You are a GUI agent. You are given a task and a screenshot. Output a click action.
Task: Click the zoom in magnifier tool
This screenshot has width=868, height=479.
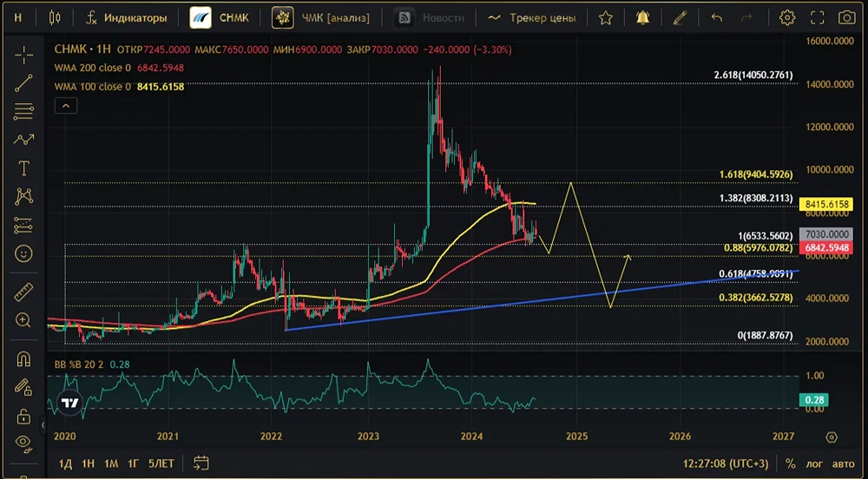click(23, 320)
